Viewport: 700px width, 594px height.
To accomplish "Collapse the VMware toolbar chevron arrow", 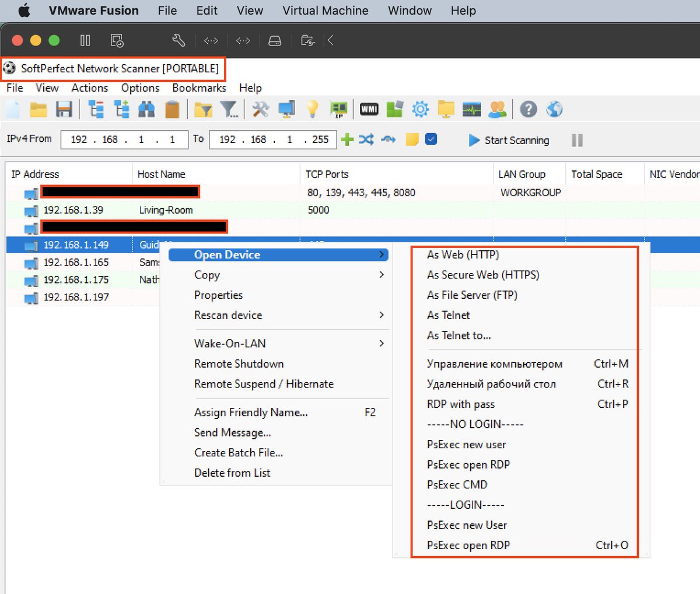I will [331, 40].
